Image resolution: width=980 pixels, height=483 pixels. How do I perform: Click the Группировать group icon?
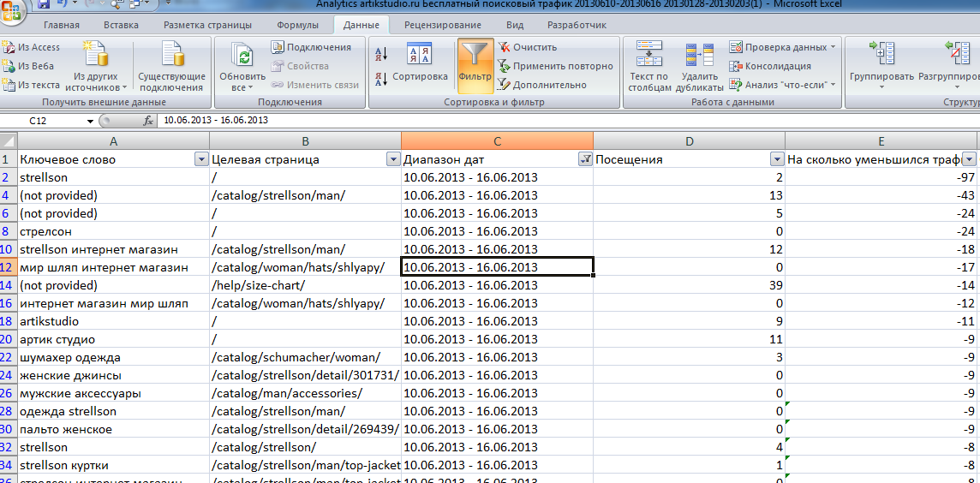881,54
